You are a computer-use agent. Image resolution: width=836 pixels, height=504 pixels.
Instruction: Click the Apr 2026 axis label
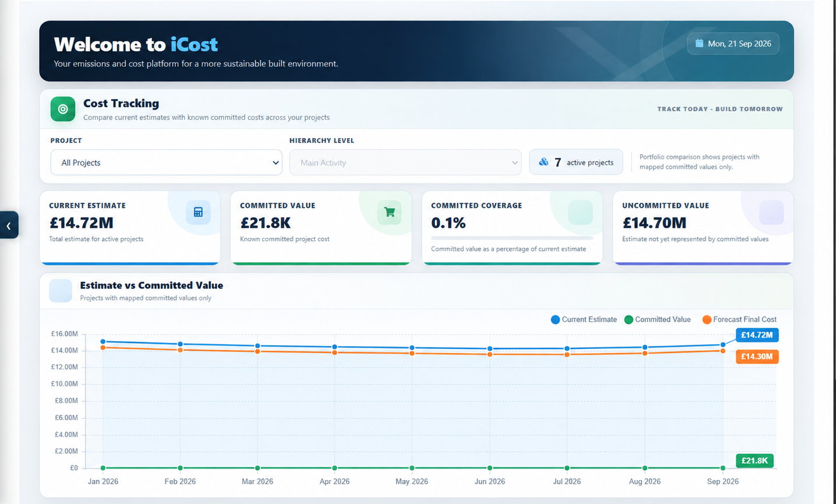pos(335,481)
